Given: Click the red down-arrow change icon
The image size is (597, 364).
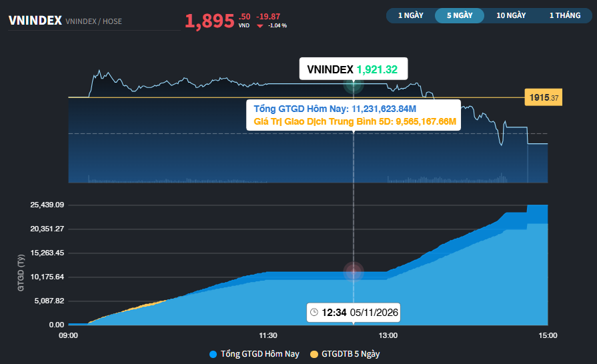Looking at the screenshot, I should tap(260, 26).
